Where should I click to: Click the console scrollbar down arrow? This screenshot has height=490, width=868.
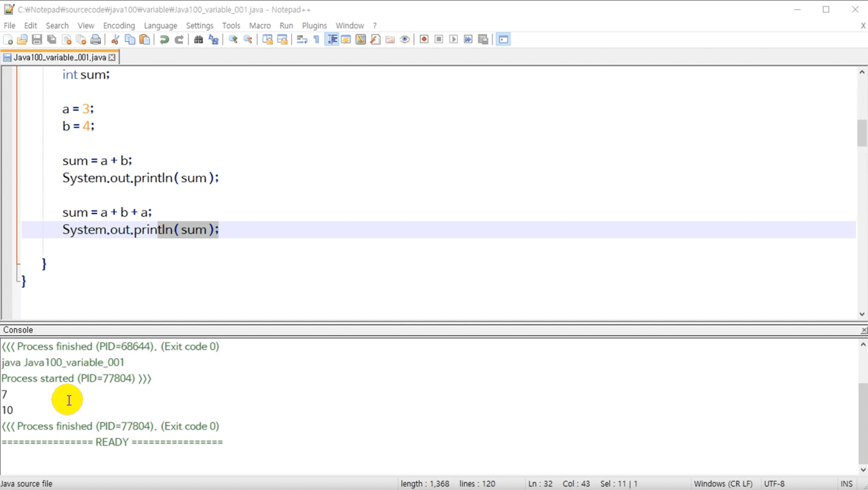[863, 470]
